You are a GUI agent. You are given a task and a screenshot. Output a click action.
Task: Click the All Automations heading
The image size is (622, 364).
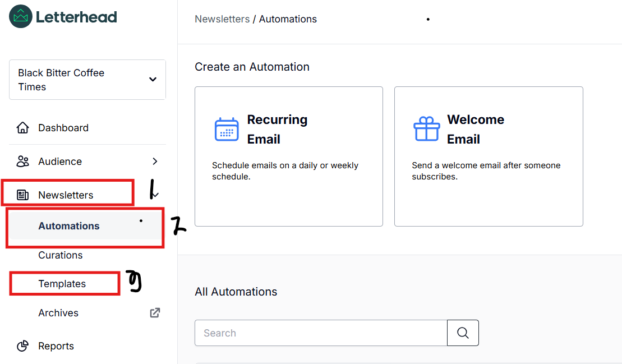pos(236,292)
